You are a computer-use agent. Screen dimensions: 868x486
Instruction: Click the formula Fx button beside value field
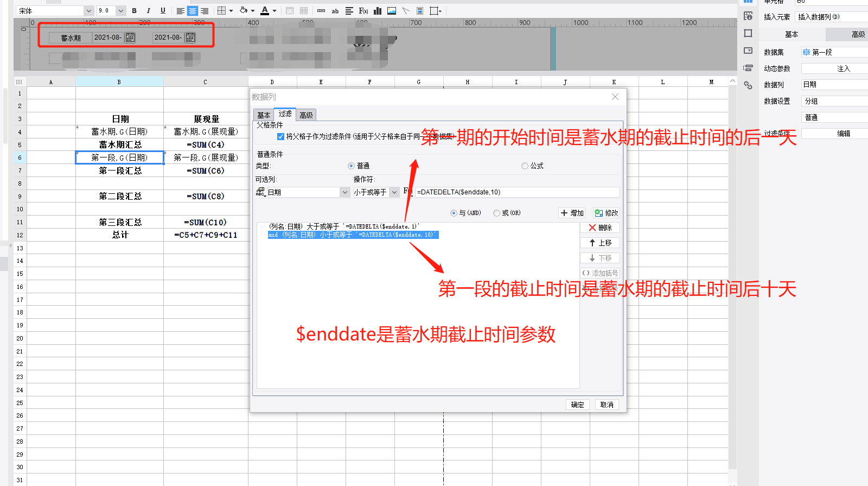408,191
